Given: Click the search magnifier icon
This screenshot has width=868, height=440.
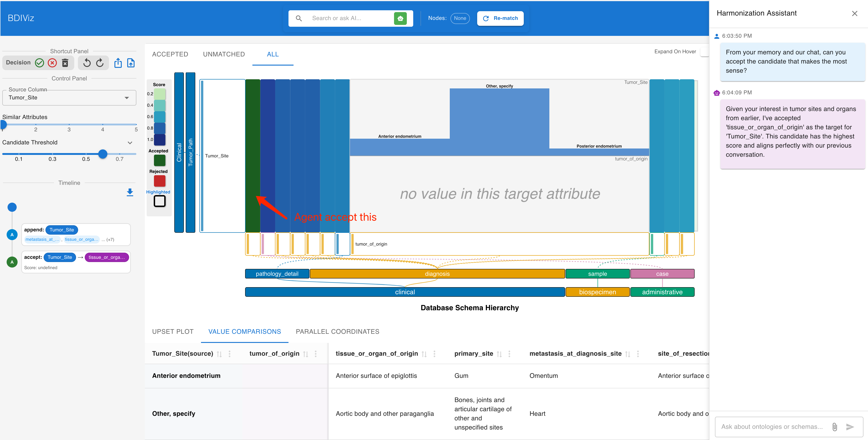Looking at the screenshot, I should tap(299, 18).
